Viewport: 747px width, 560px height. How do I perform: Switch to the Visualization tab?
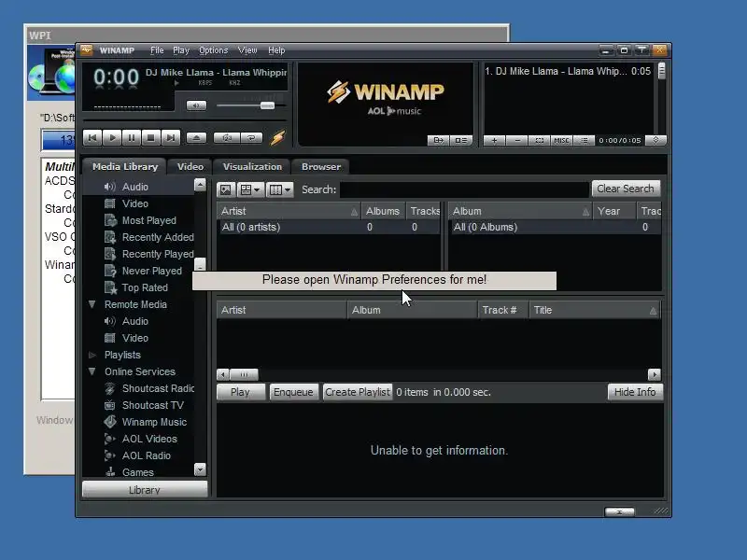point(252,167)
